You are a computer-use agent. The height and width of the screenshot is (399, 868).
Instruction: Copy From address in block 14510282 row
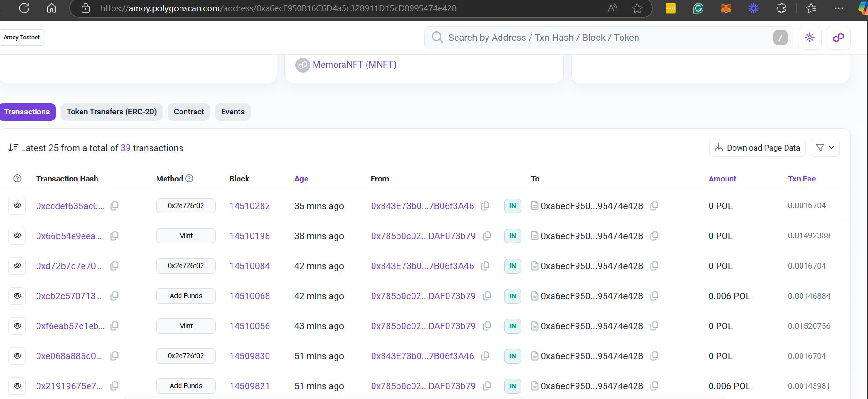click(x=486, y=206)
